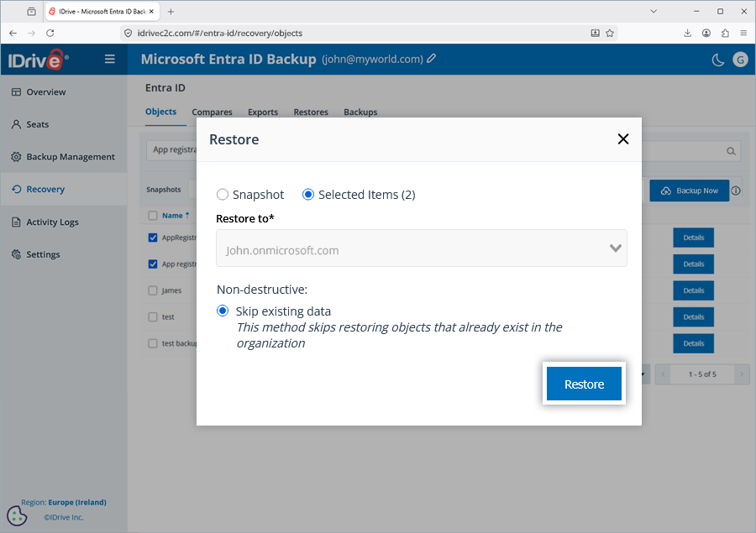
Task: Switch to Exports tab
Action: click(x=263, y=112)
